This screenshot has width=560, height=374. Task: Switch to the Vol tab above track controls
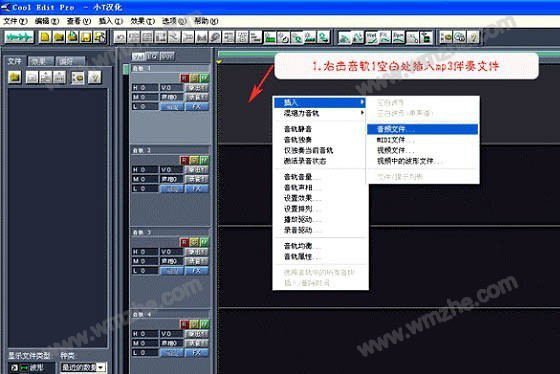click(x=138, y=56)
